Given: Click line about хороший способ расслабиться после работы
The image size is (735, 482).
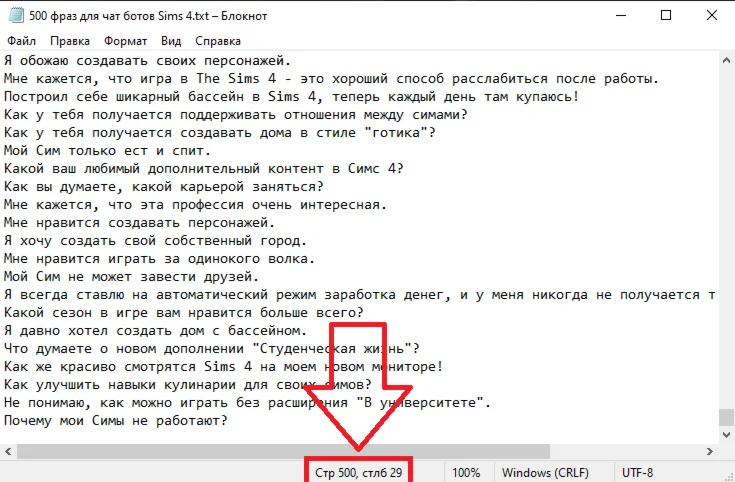Looking at the screenshot, I should [x=332, y=79].
